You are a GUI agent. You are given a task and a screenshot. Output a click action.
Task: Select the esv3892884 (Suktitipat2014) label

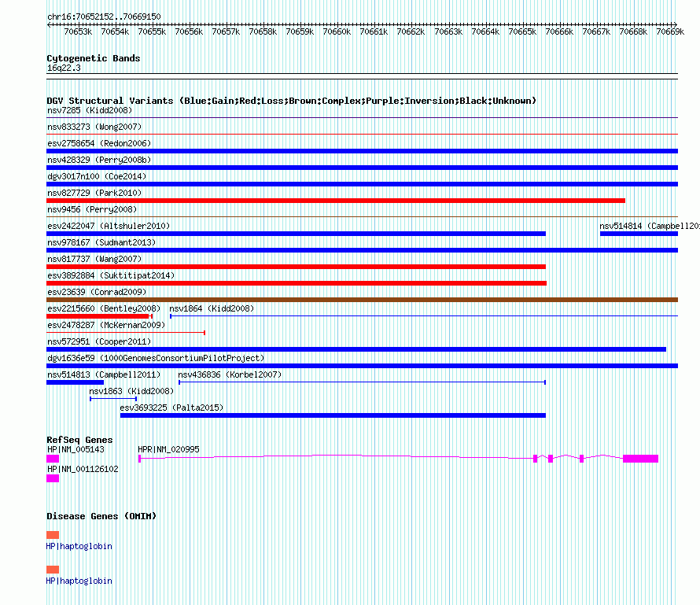111,275
